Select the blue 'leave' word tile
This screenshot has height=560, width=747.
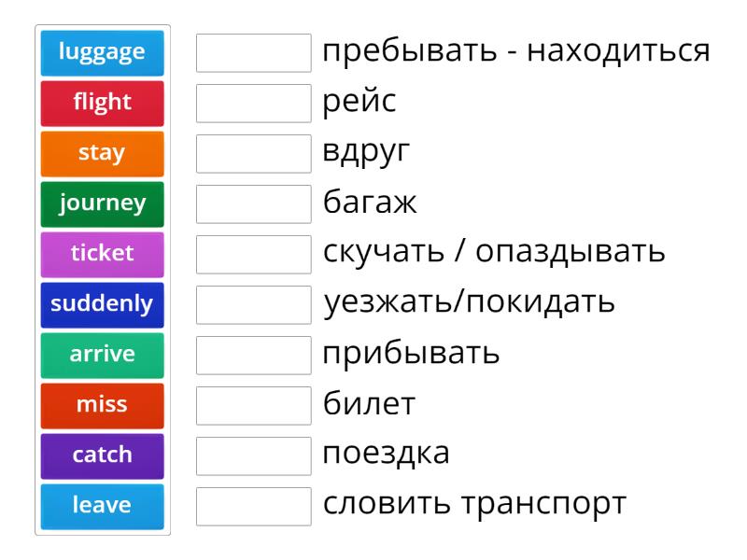pos(102,506)
